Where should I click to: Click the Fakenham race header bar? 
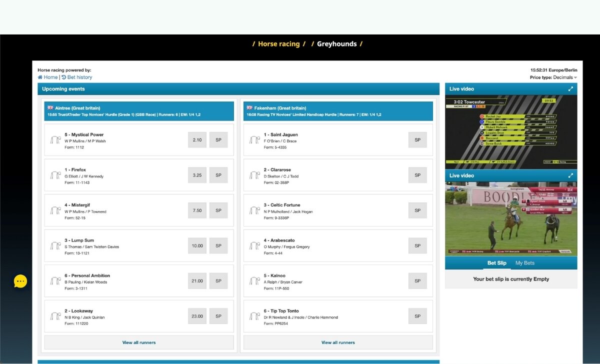pos(338,111)
